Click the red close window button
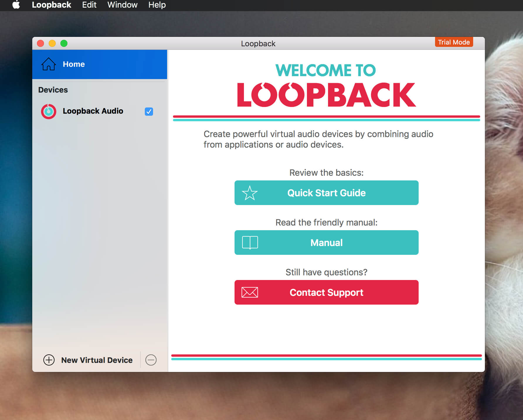Viewport: 523px width, 420px height. (x=40, y=43)
